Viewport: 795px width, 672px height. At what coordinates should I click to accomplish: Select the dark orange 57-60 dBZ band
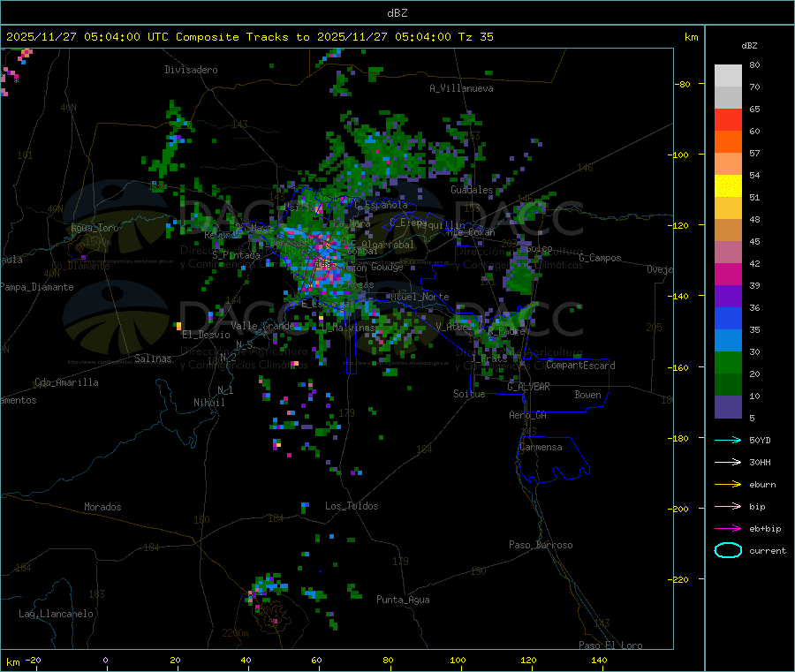click(x=728, y=142)
